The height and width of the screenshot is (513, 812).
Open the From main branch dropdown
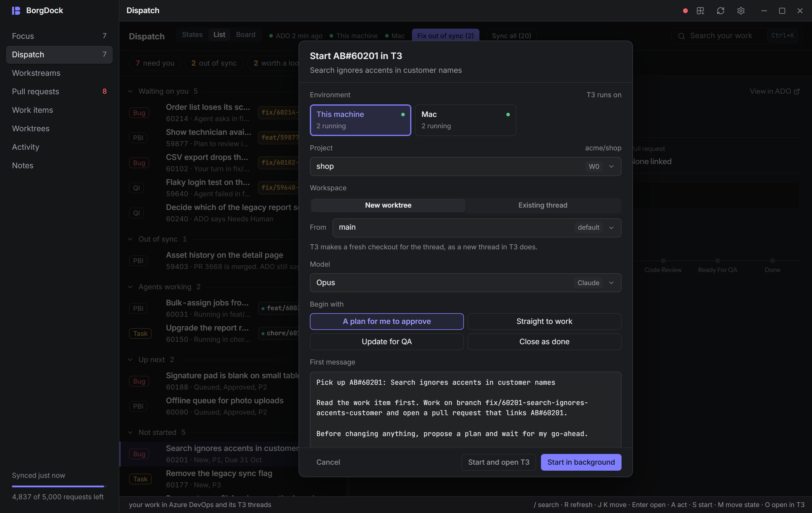477,228
